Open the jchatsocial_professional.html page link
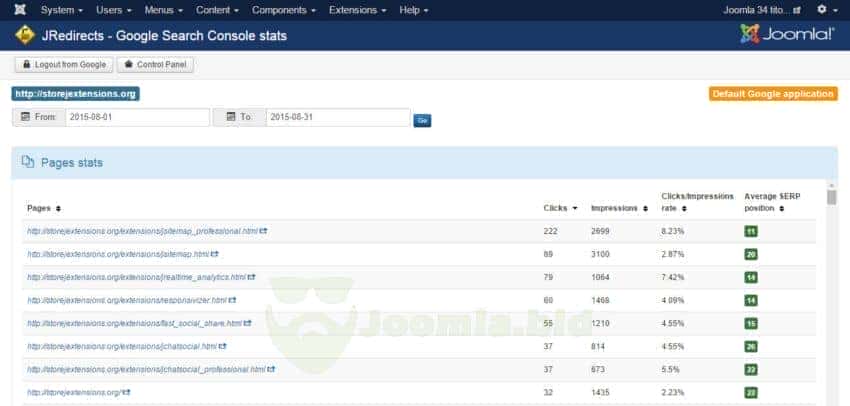 pyautogui.click(x=146, y=369)
